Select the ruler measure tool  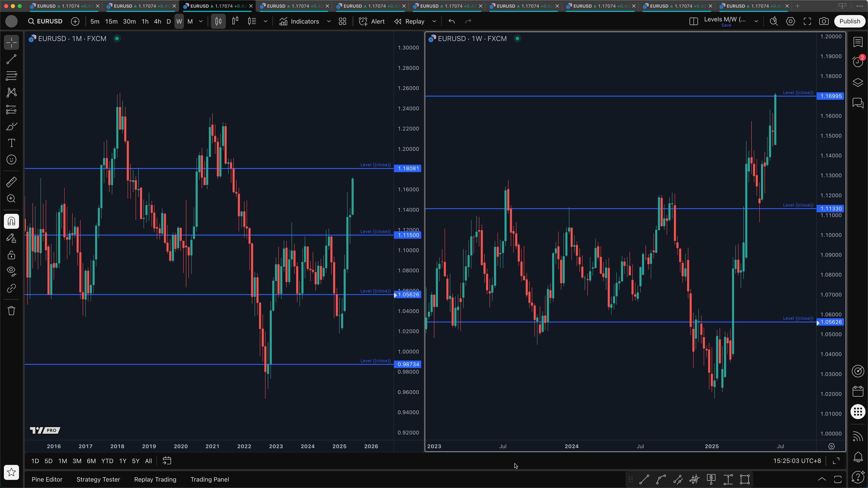tap(12, 182)
